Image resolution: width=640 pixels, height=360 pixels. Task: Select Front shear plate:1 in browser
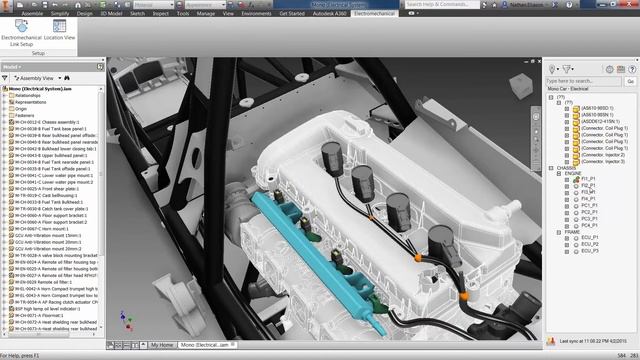[x=47, y=189]
